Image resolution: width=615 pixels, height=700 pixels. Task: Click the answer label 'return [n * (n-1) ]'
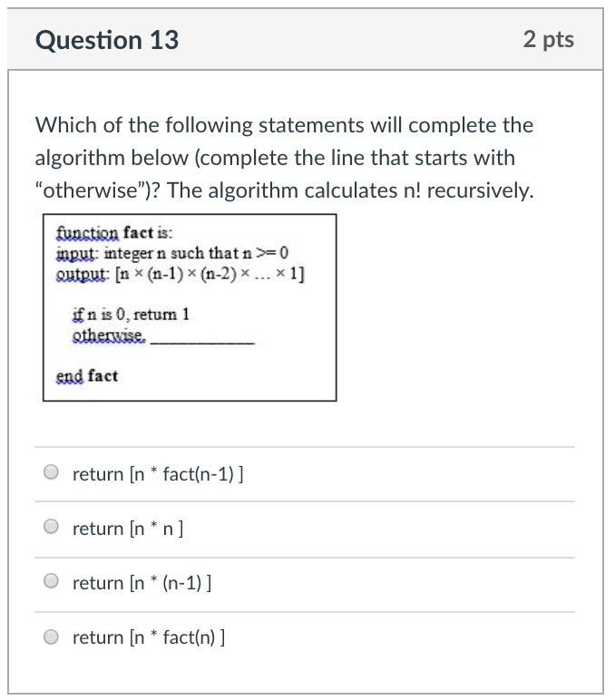(x=142, y=583)
